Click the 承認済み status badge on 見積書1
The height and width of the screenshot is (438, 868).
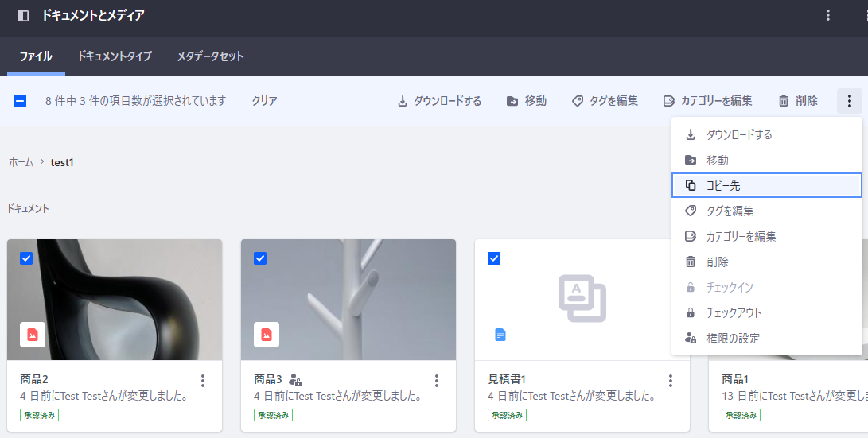tap(507, 415)
